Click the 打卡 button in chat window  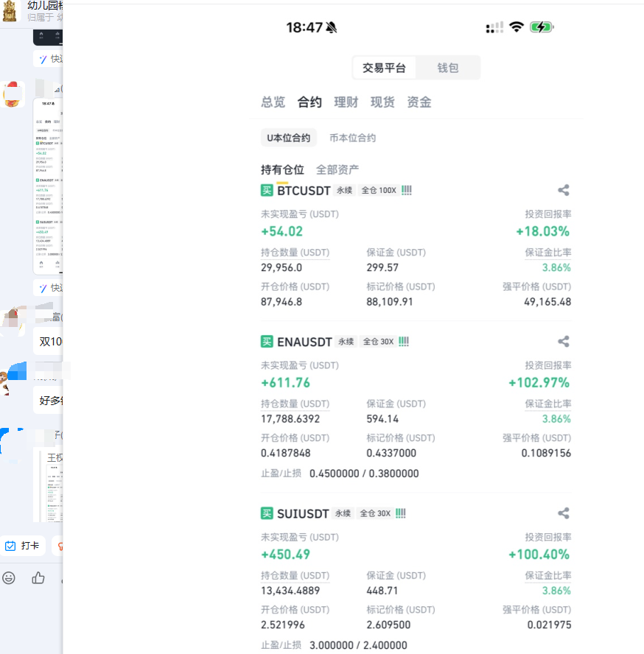point(23,546)
